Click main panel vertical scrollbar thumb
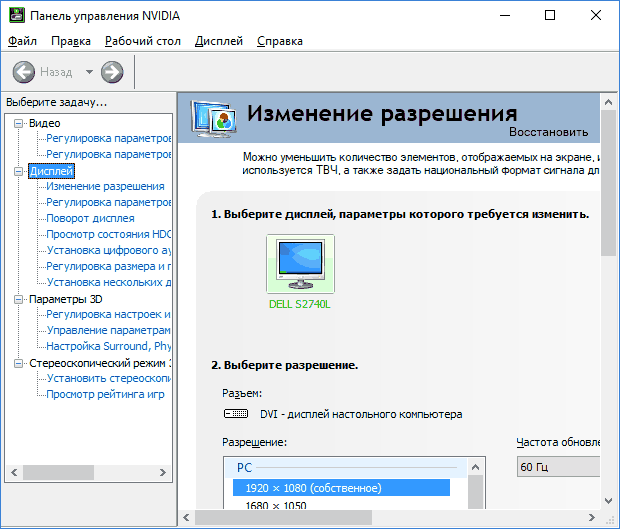 (609, 183)
